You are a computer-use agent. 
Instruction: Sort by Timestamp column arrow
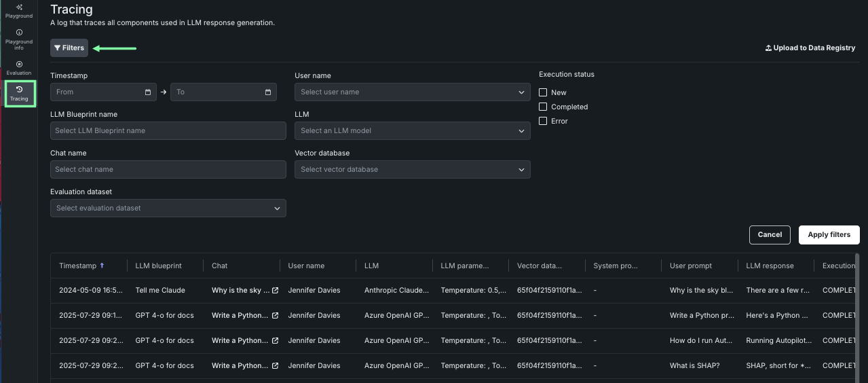[x=102, y=266]
